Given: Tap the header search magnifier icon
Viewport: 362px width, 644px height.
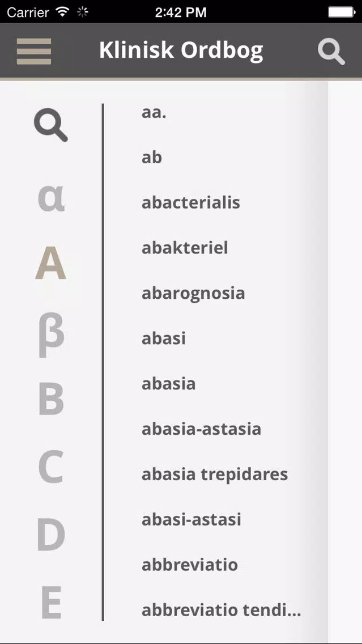Looking at the screenshot, I should tap(331, 52).
